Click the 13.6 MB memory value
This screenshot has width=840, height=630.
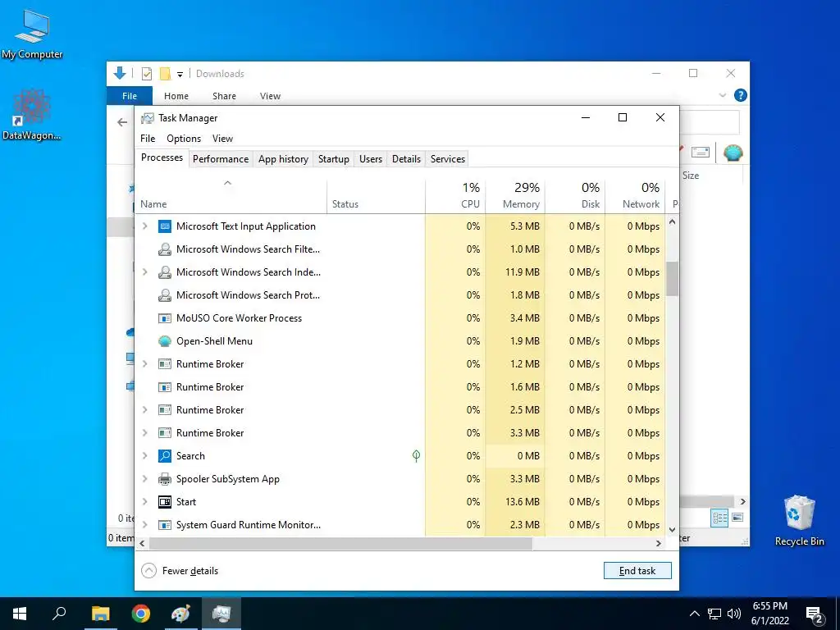523,502
